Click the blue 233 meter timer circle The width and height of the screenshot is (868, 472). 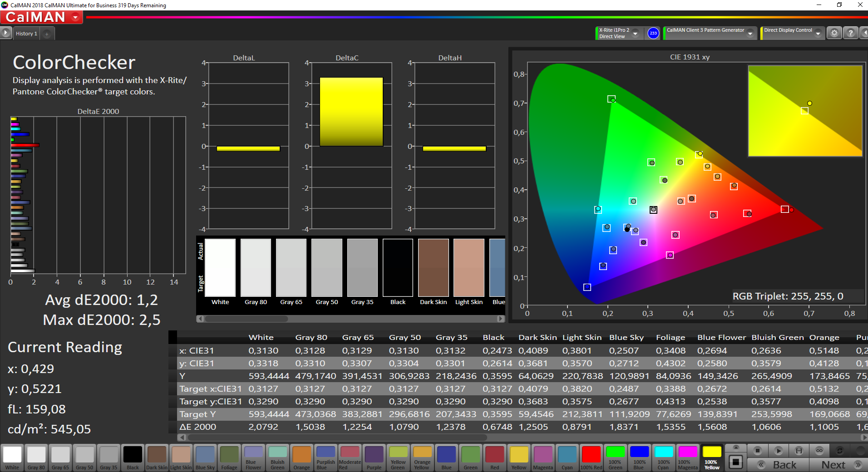coord(653,33)
